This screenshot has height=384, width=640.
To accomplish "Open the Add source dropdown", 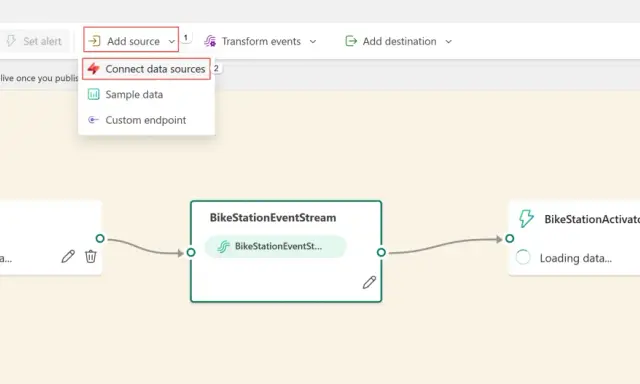I will tap(131, 40).
